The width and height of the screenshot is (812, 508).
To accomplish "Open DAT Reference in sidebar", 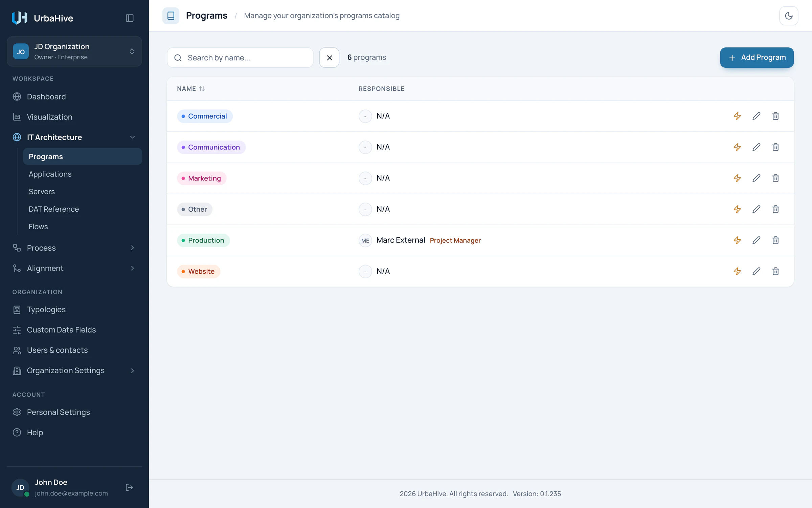I will pos(83,209).
